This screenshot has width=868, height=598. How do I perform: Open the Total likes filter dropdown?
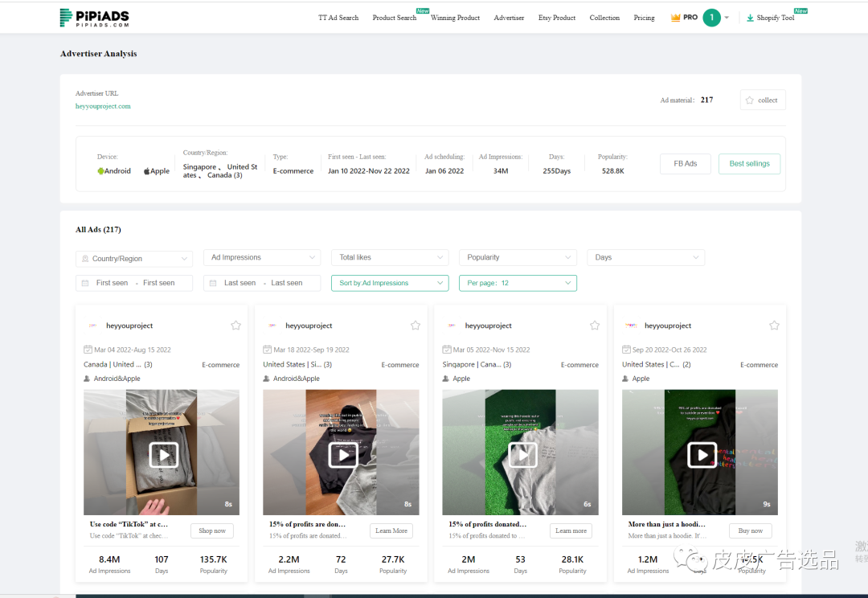point(390,257)
